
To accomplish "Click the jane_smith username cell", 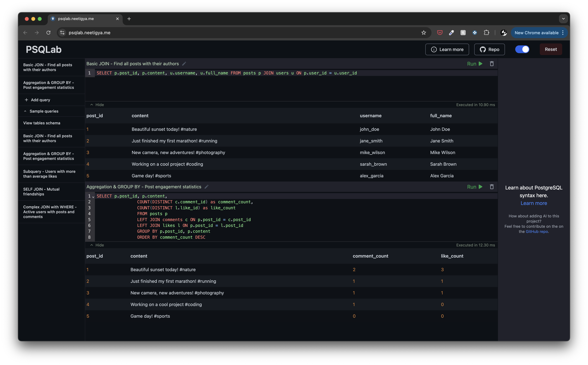I will (x=371, y=141).
